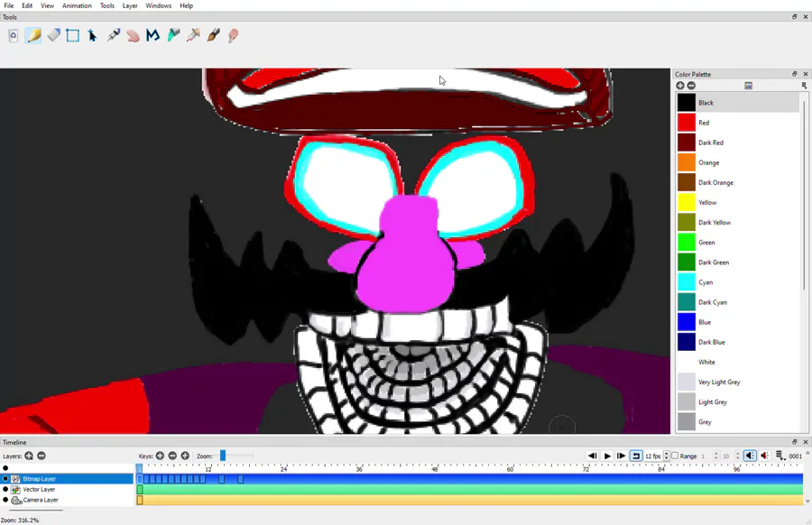Open the Windows menu
The width and height of the screenshot is (812, 525).
pos(159,5)
